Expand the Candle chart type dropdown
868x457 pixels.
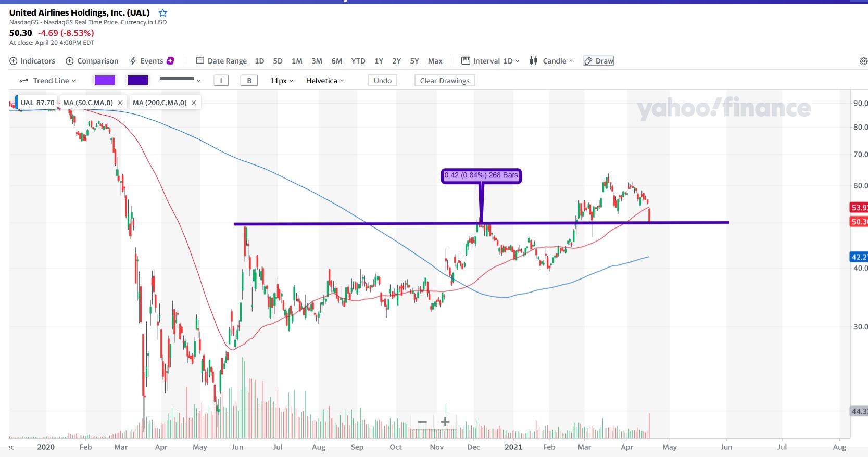coord(551,61)
